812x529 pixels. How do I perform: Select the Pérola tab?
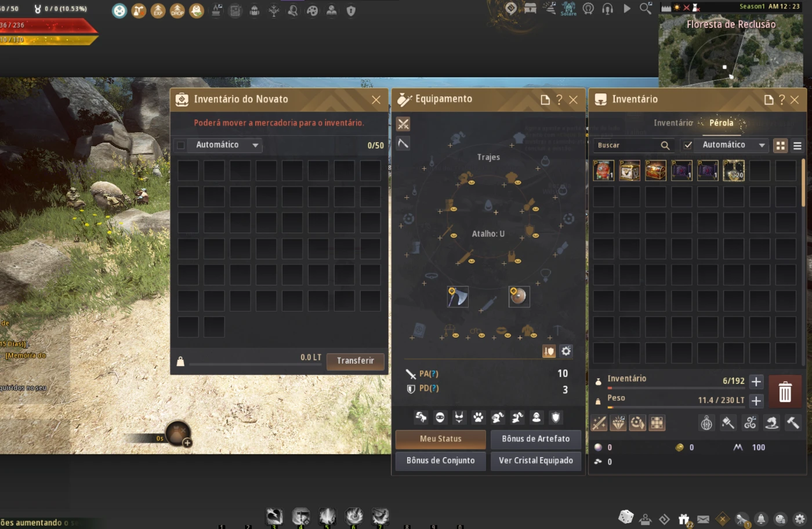[x=721, y=123]
